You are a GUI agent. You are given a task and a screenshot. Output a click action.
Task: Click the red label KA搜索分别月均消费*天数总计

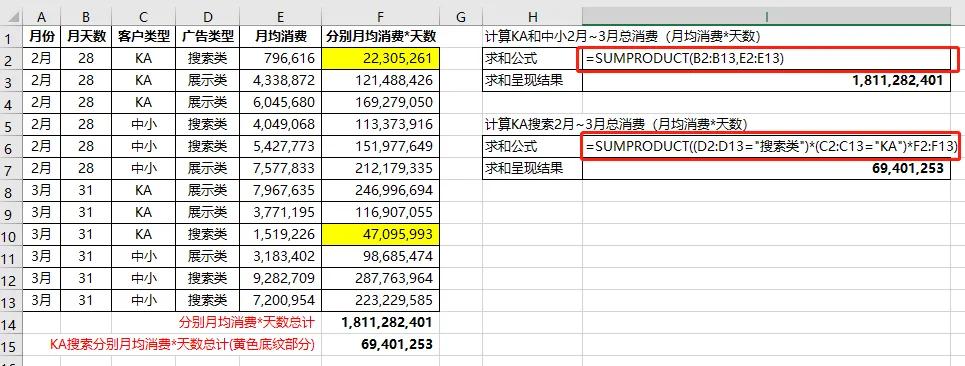(182, 344)
